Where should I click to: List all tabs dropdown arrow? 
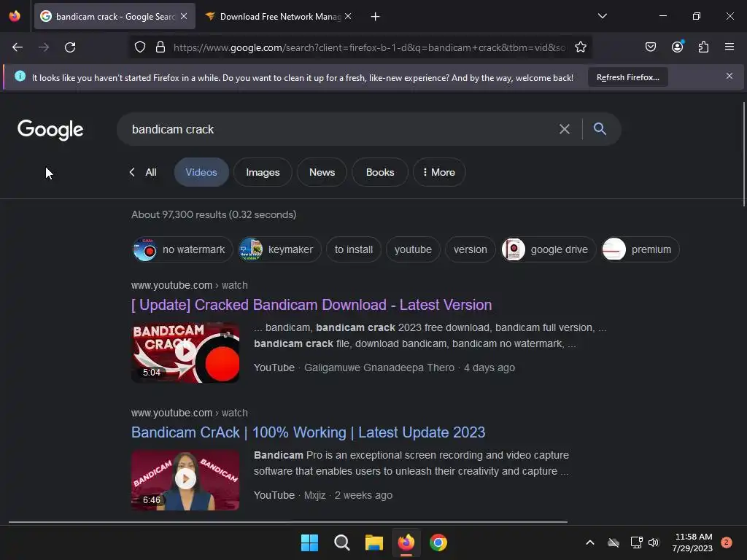click(x=603, y=16)
